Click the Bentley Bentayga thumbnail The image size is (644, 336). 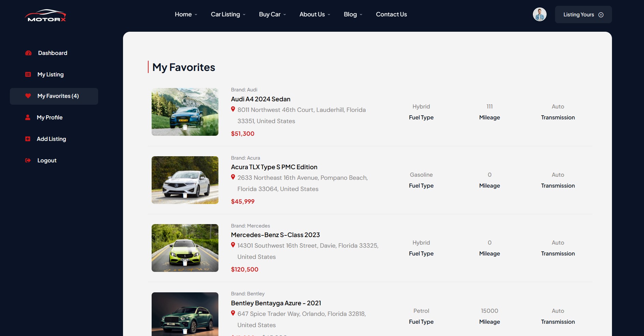(185, 314)
